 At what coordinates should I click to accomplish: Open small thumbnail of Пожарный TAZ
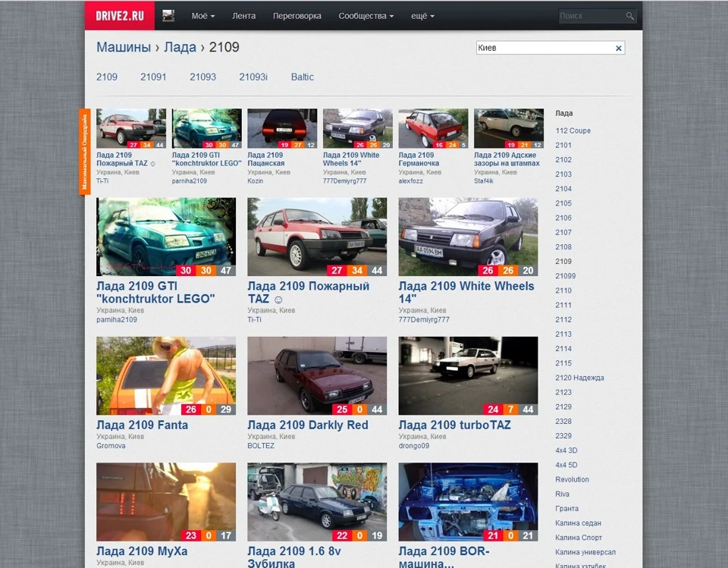[131, 128]
